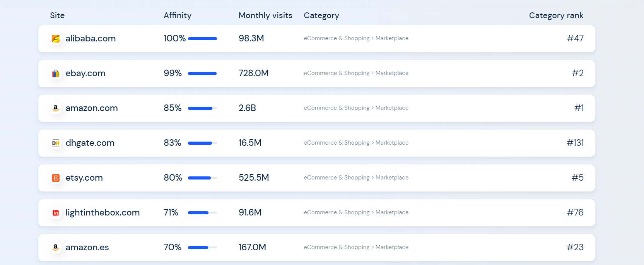Click the Marketplace category in lightinthebox.com row
The height and width of the screenshot is (265, 644).
(392, 212)
